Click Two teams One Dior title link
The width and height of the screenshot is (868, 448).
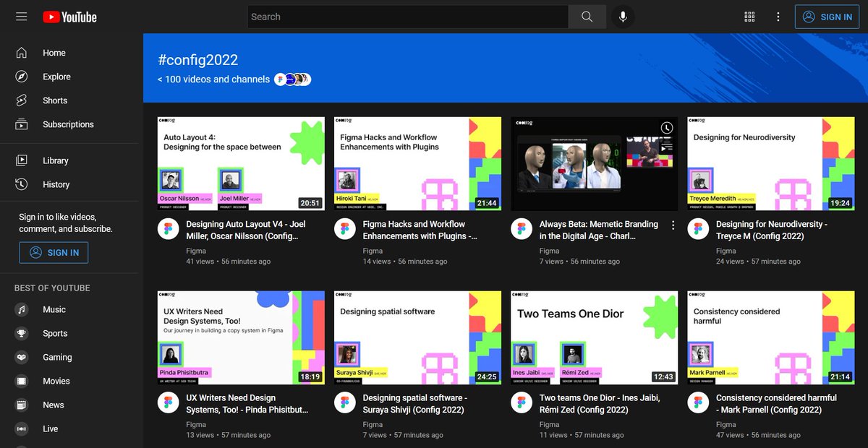tap(600, 404)
